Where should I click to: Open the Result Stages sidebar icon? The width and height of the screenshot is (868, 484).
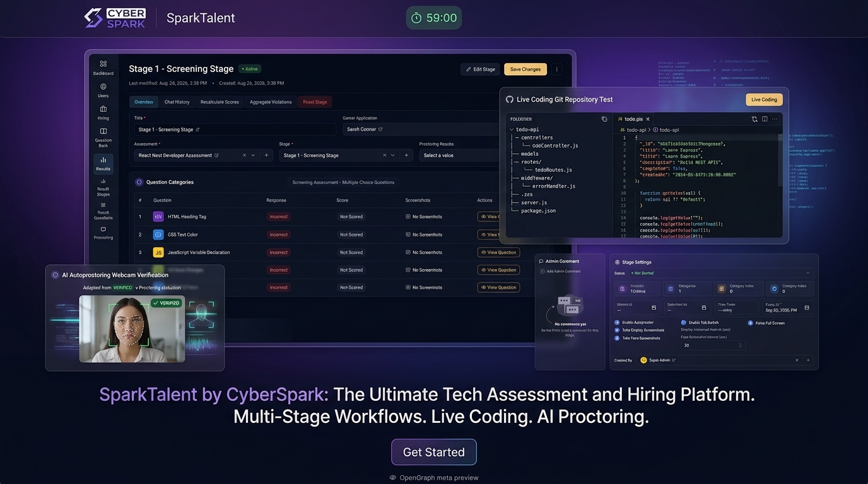coord(103,181)
